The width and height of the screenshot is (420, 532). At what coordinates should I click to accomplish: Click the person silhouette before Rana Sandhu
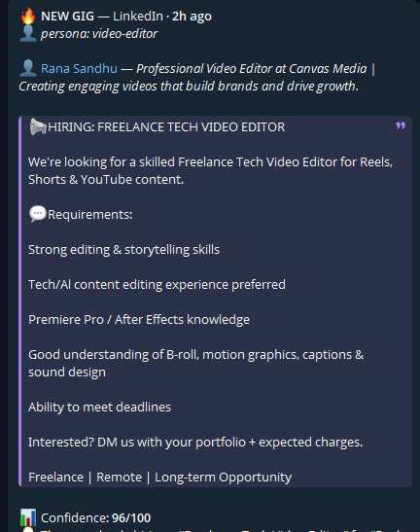(28, 68)
